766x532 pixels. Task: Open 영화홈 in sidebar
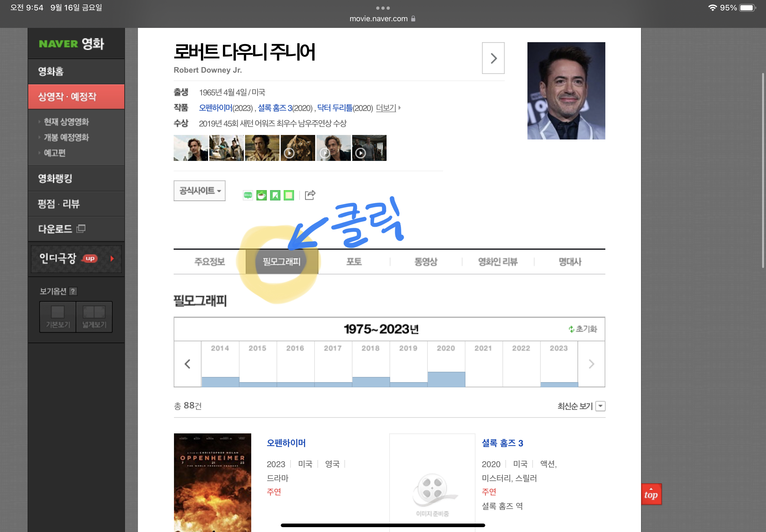coord(76,71)
